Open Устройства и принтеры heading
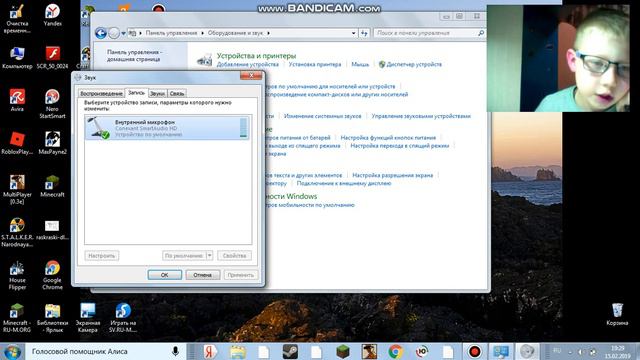The width and height of the screenshot is (640, 360). coord(256,56)
